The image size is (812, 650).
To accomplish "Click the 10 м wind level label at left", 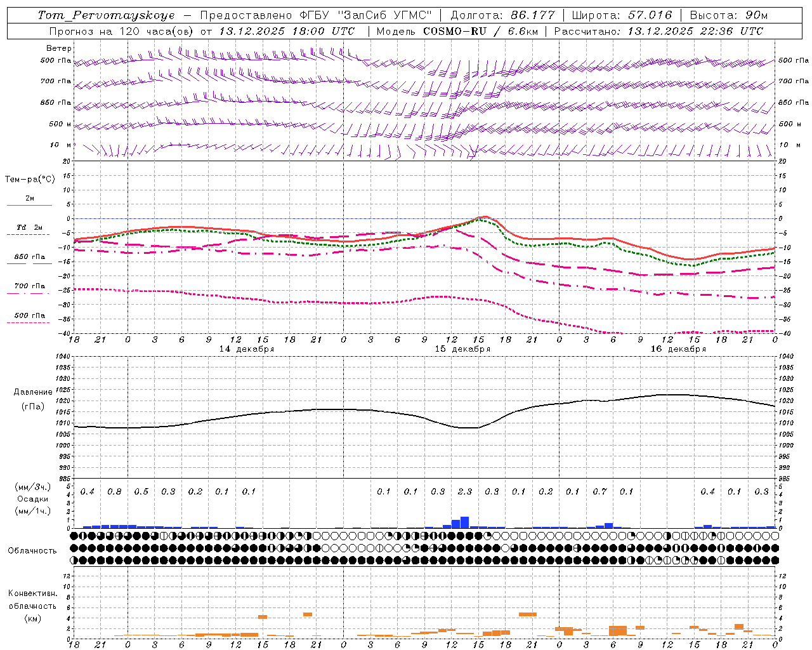I will (61, 145).
